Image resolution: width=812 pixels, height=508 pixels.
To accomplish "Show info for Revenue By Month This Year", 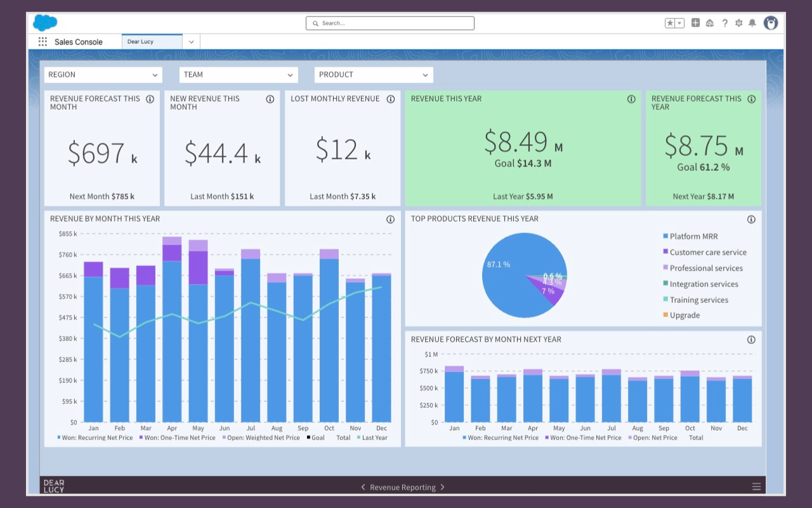I will (391, 219).
